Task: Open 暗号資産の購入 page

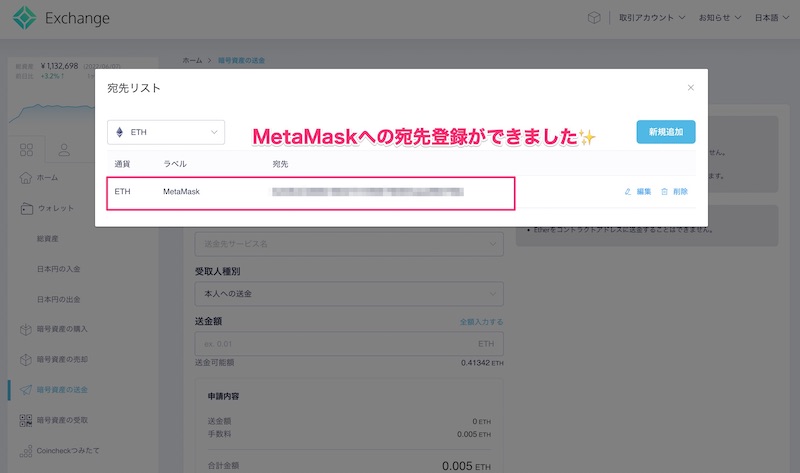Action: click(62, 329)
